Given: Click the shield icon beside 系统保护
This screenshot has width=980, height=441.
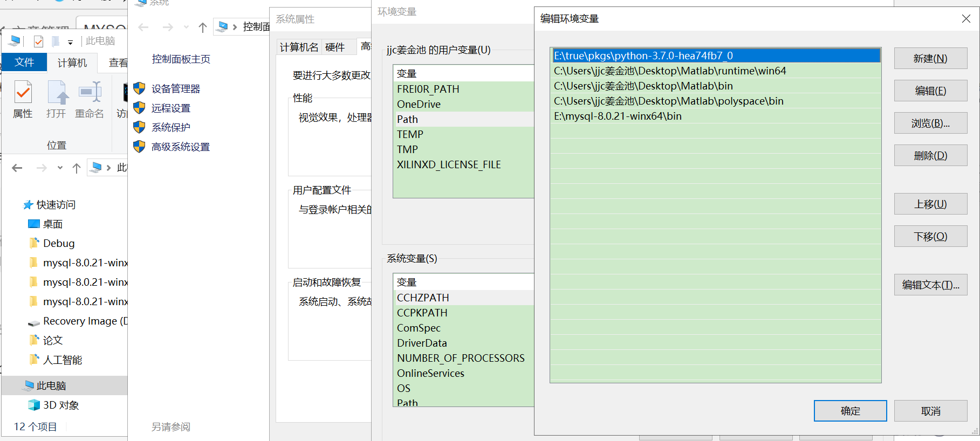Looking at the screenshot, I should (x=139, y=127).
